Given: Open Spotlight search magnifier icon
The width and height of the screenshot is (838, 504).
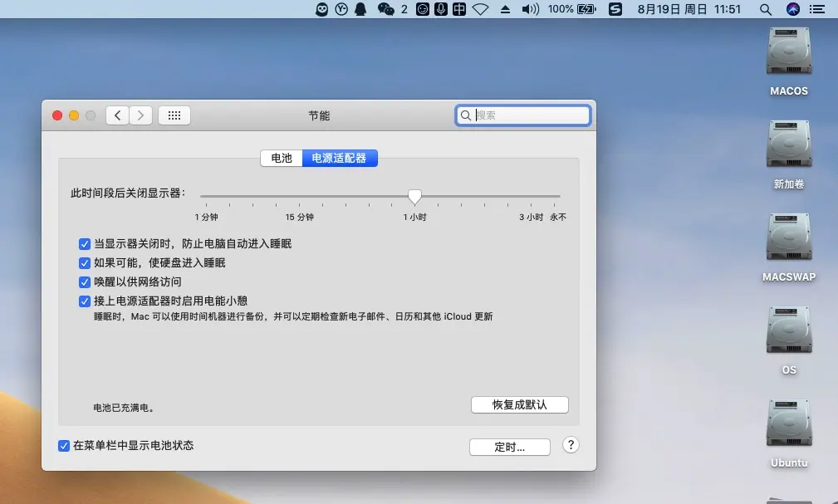Looking at the screenshot, I should [766, 9].
